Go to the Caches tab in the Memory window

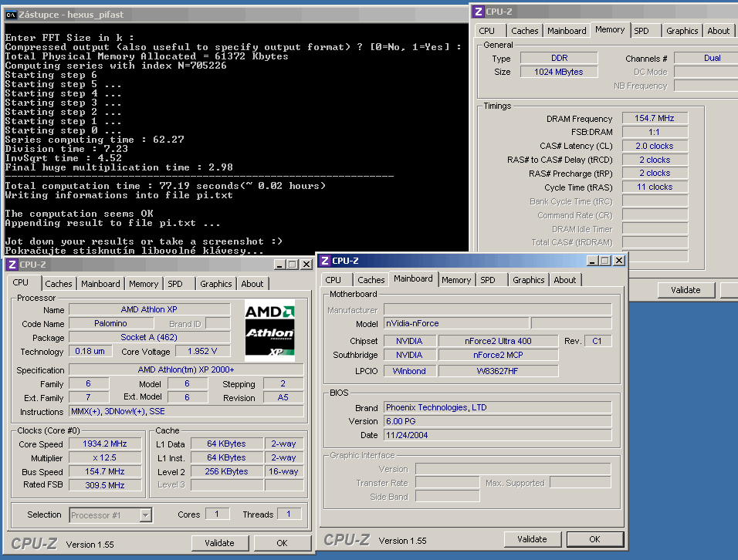pos(524,31)
